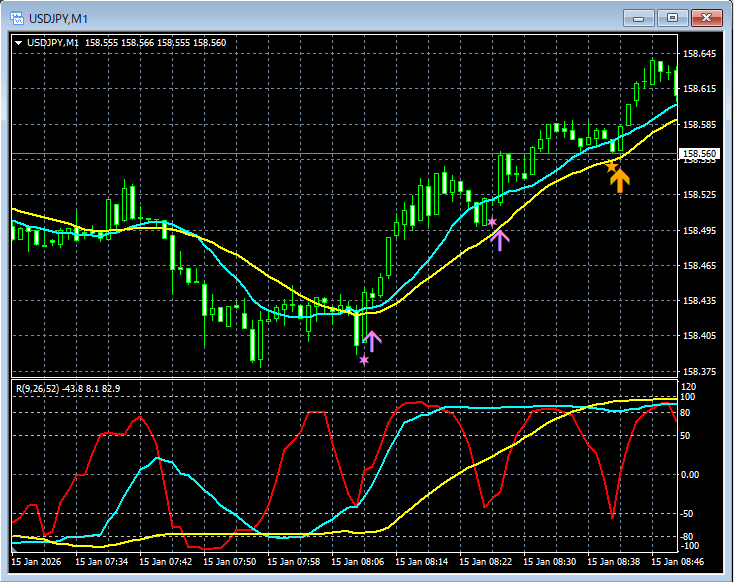The height and width of the screenshot is (582, 735).
Task: Click the pink star below the 08:06 candle
Action: point(364,359)
